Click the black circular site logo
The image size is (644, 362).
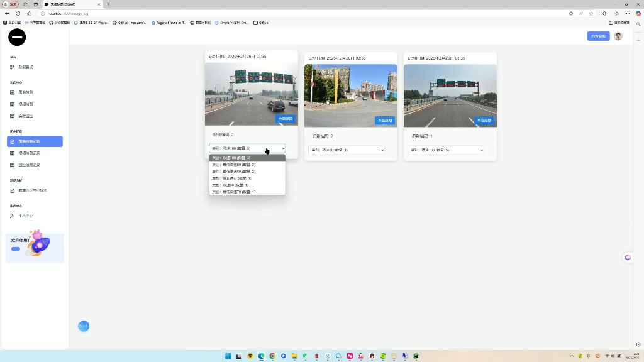click(x=17, y=37)
